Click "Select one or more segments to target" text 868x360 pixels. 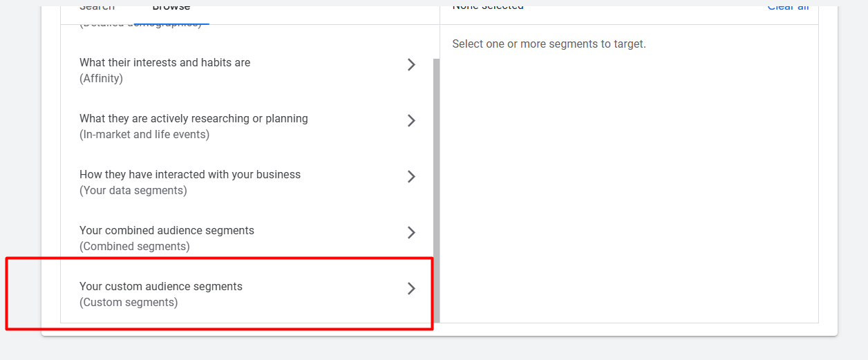point(549,44)
